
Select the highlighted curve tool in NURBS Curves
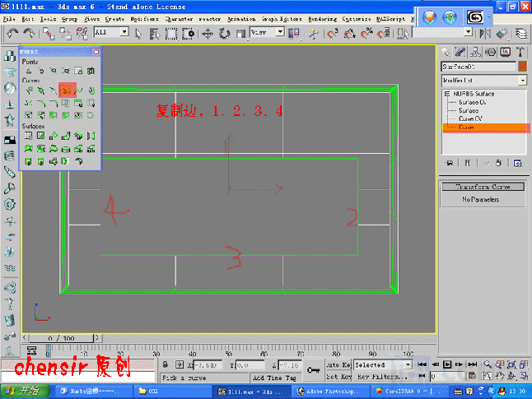click(67, 90)
